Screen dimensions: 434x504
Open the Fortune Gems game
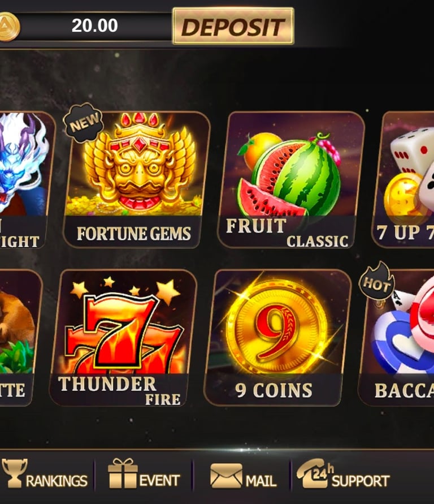pyautogui.click(x=137, y=179)
